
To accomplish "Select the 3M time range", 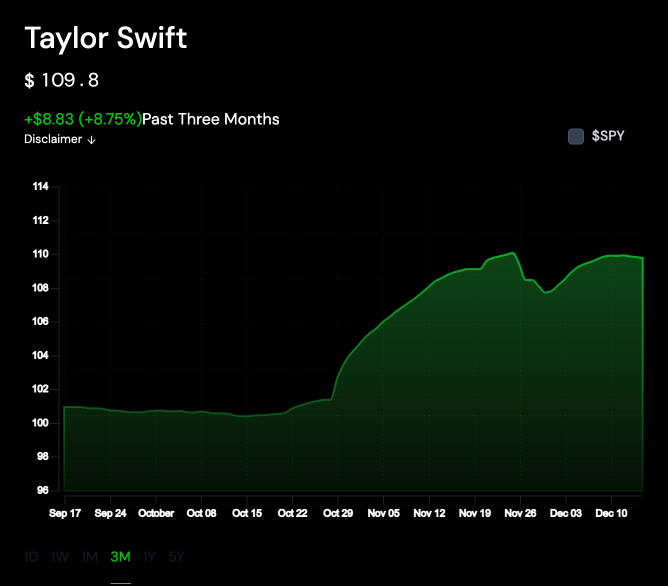I will [120, 557].
